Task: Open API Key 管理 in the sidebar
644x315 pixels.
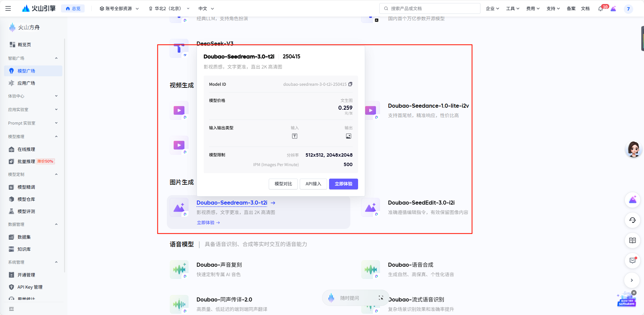Action: tap(33, 287)
